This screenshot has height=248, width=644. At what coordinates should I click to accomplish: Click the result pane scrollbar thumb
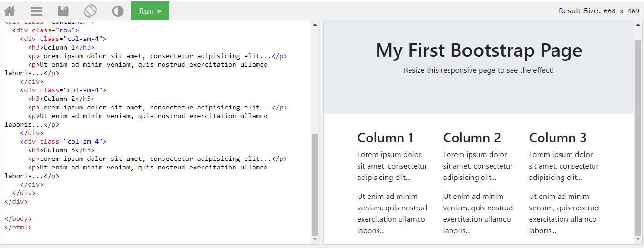point(638,138)
